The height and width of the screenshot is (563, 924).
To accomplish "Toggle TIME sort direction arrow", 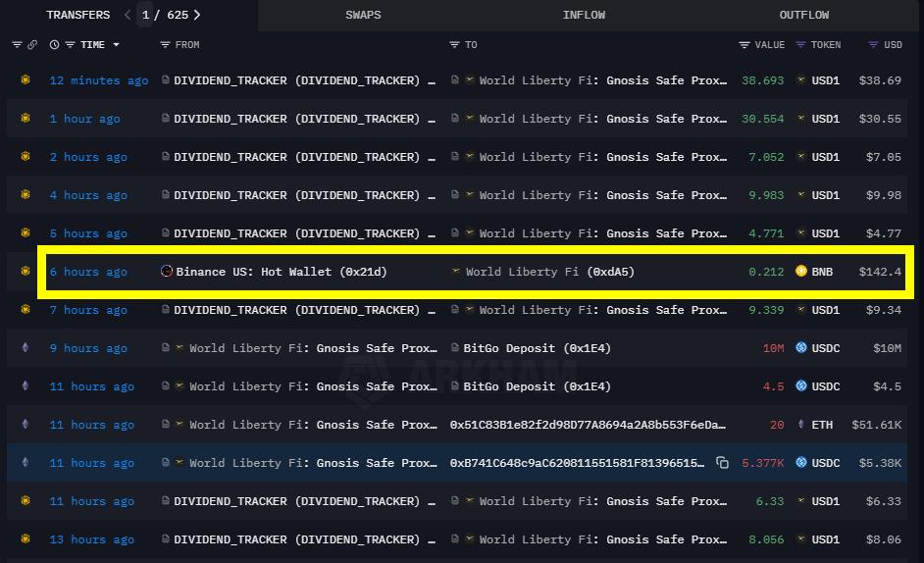I will [116, 45].
